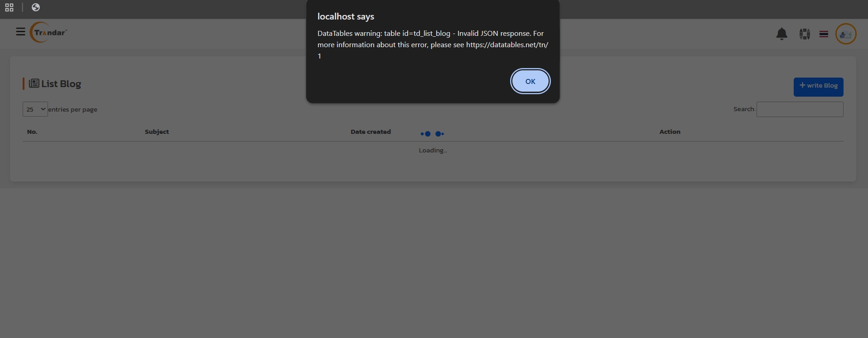The image size is (868, 338).
Task: Click the Trandar logo
Action: click(x=49, y=32)
